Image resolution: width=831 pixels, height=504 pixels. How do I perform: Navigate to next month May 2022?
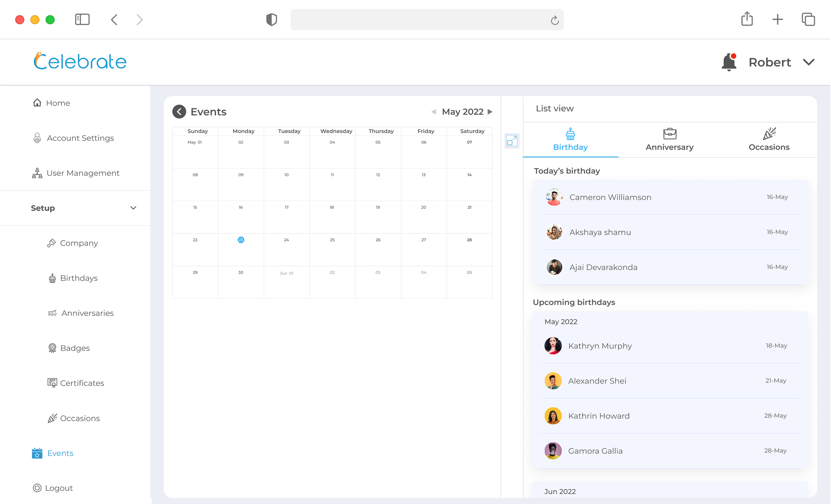pos(490,112)
